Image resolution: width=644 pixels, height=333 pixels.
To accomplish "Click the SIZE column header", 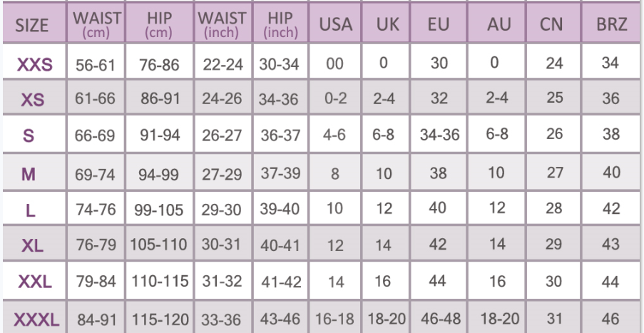I will tap(31, 28).
